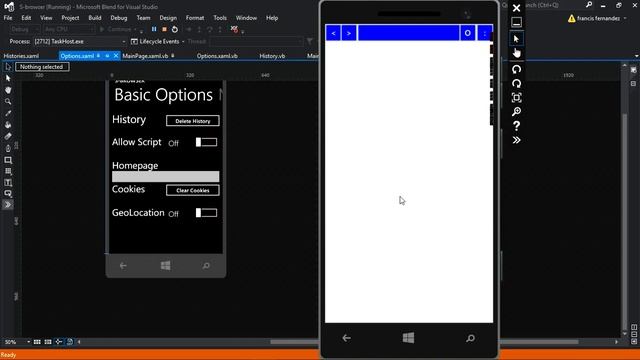This screenshot has width=640, height=360.
Task: Choose the Pan hand tool in toolbox
Action: [x=8, y=90]
